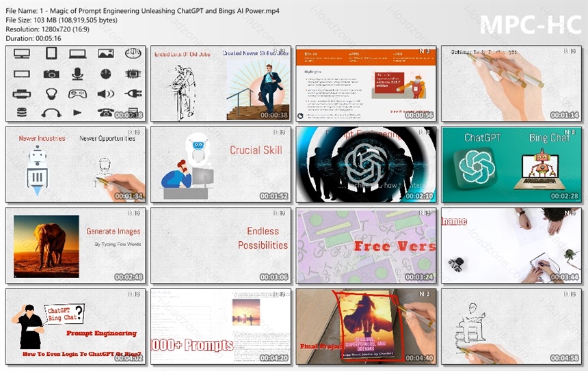Click the landscape picture icon
This screenshot has width=588, height=371.
106,53
